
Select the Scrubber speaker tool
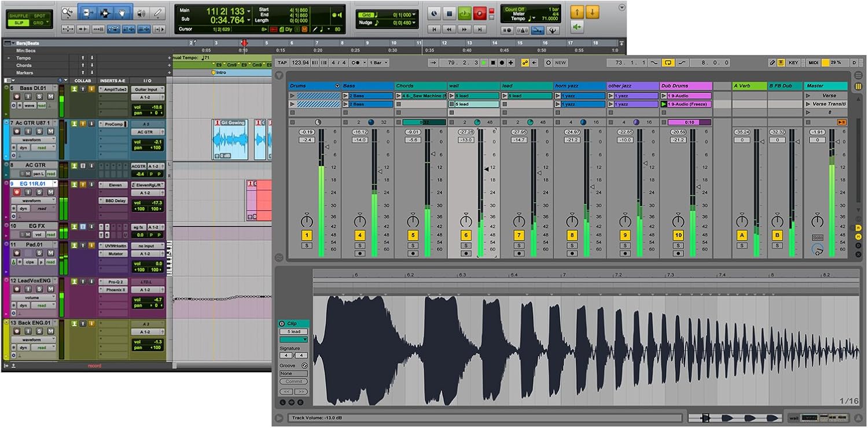click(141, 12)
